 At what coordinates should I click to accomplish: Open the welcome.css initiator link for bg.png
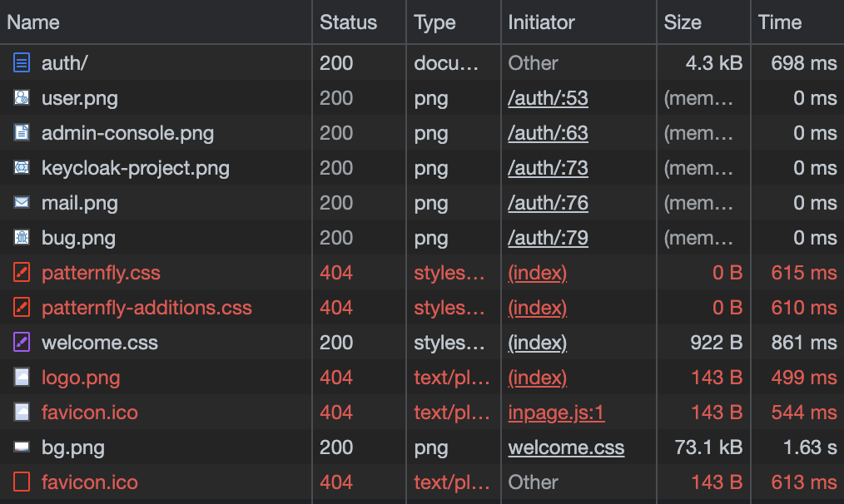(566, 447)
